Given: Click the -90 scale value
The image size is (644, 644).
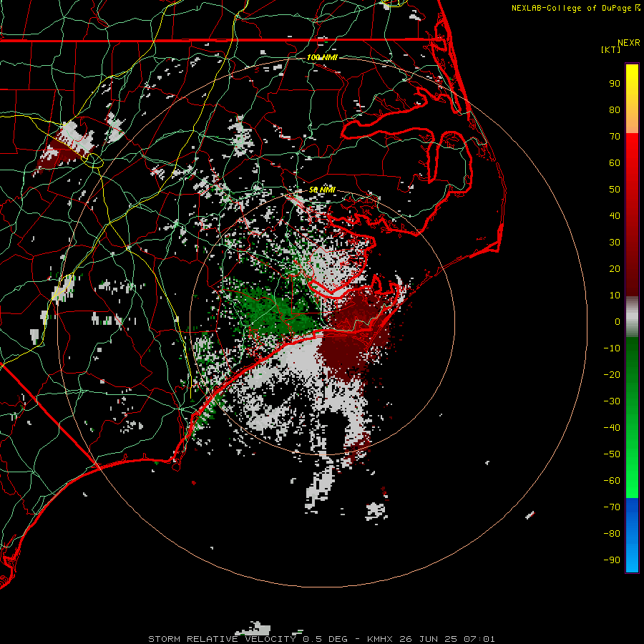Looking at the screenshot, I should (x=612, y=560).
